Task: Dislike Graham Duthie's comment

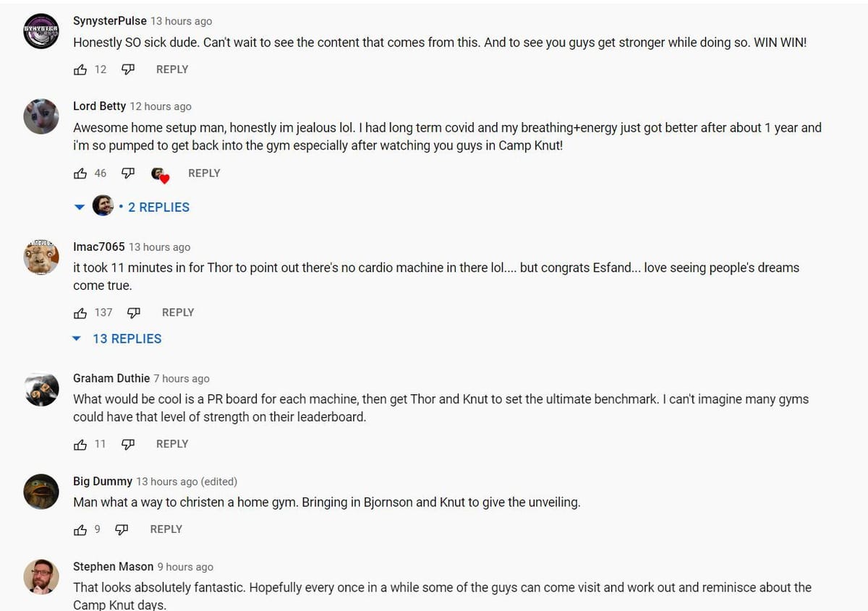Action: 128,445
